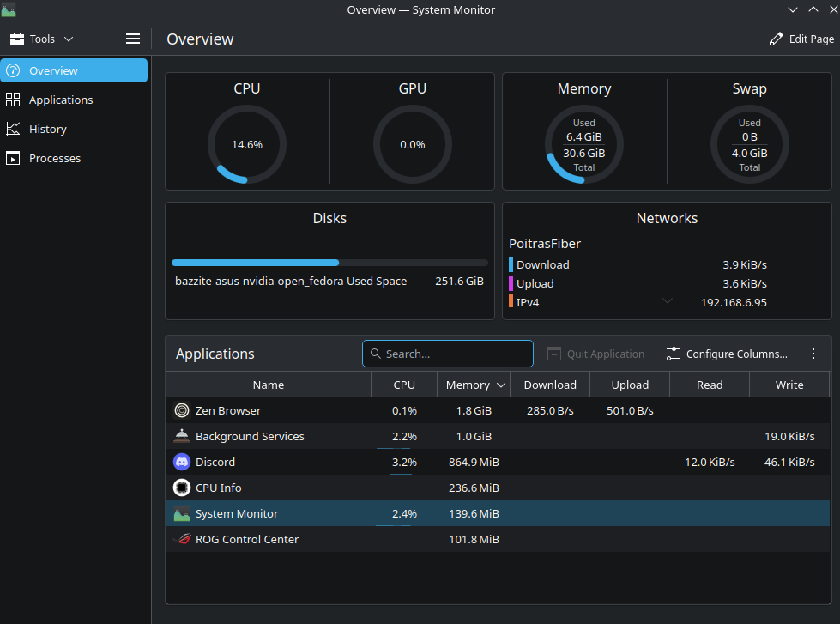This screenshot has height=624, width=840.
Task: Open the three-dot overflow menu in Applications
Action: (x=813, y=354)
